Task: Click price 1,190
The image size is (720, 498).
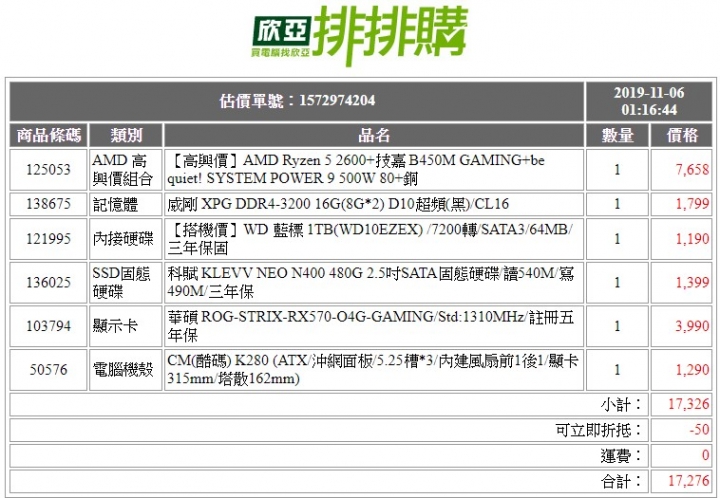Action: (692, 239)
